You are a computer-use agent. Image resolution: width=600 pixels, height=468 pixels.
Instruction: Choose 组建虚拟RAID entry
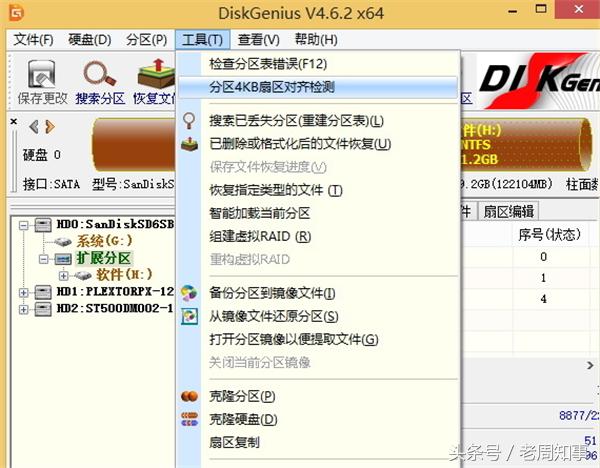pyautogui.click(x=318, y=236)
